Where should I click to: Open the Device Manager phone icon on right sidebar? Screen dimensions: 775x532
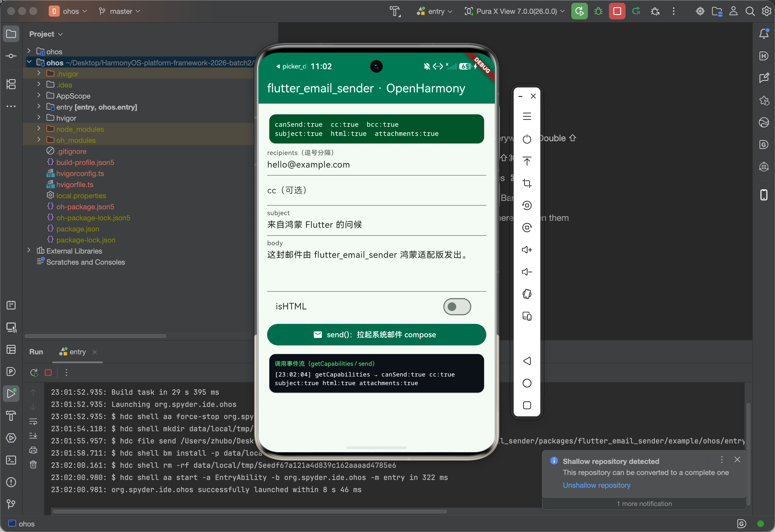point(764,195)
